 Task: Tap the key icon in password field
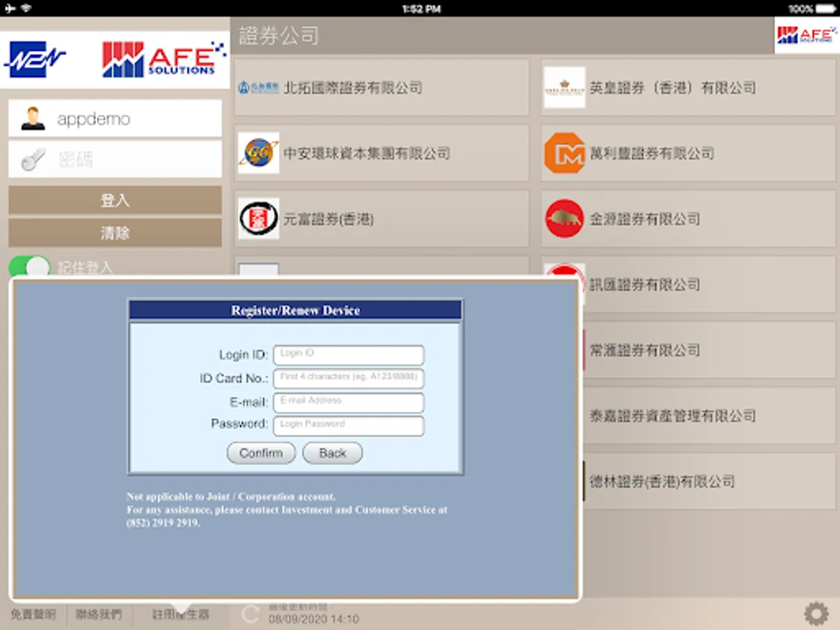point(32,160)
